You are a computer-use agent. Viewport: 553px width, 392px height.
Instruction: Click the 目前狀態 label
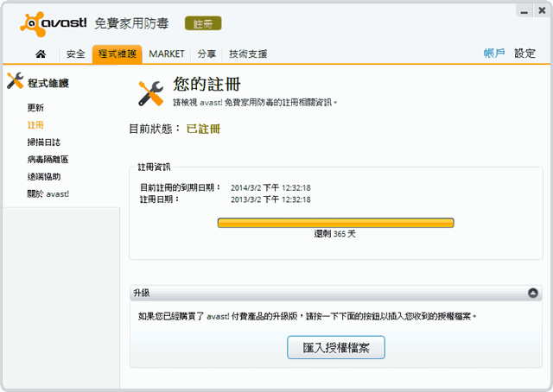tap(155, 129)
